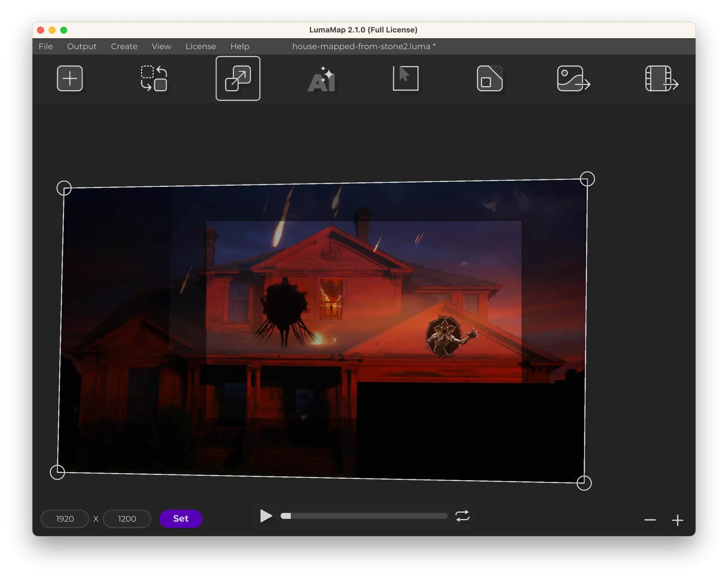Click the file name house-mapped-from-stone2.luma
This screenshot has width=728, height=579.
coord(361,46)
